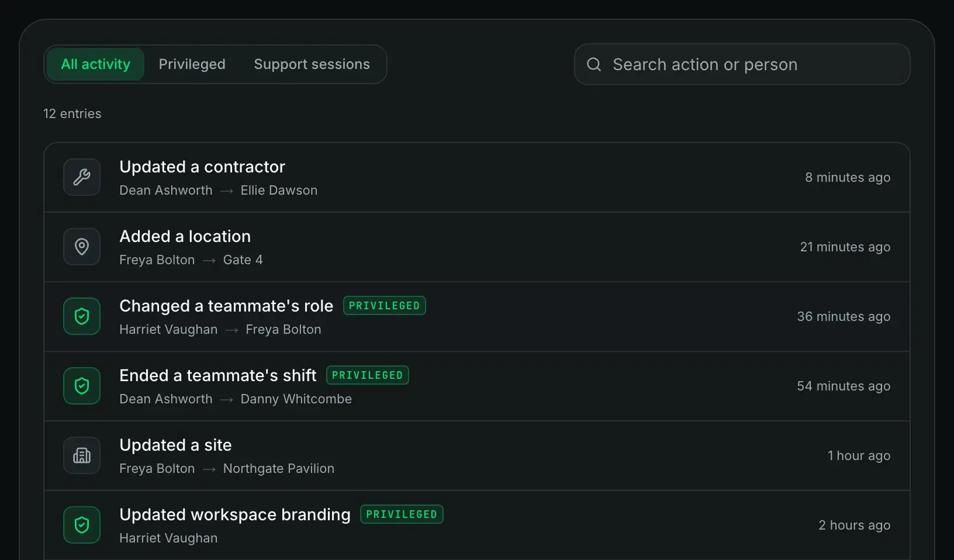Image resolution: width=954 pixels, height=560 pixels.
Task: Click the 8 minutes ago timestamp
Action: click(x=848, y=177)
